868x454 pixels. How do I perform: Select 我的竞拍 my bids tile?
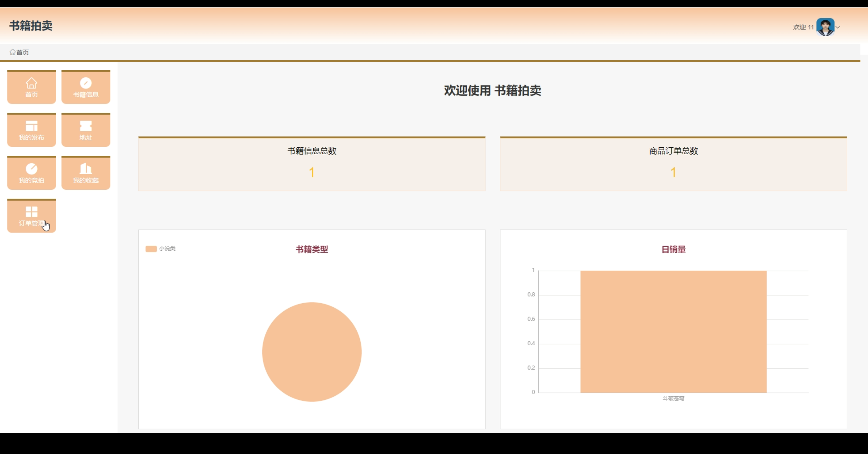(32, 173)
